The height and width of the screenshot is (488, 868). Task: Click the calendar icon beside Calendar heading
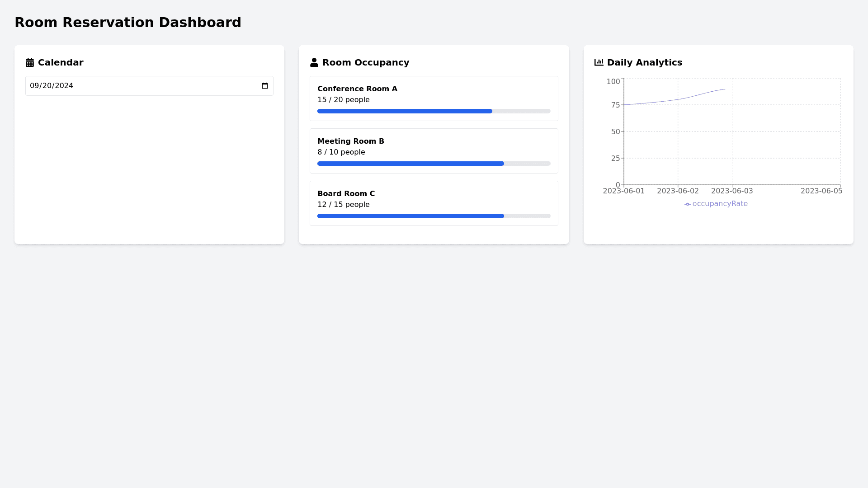30,62
